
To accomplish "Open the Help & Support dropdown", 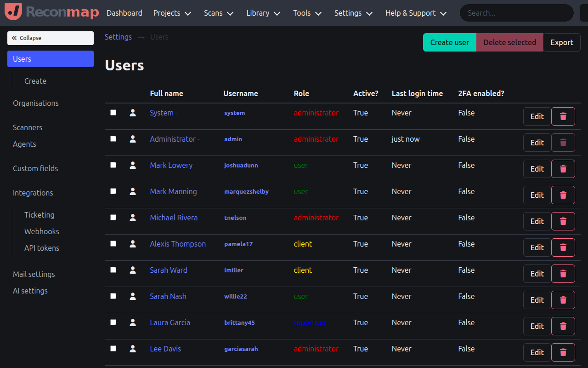I will pos(416,13).
